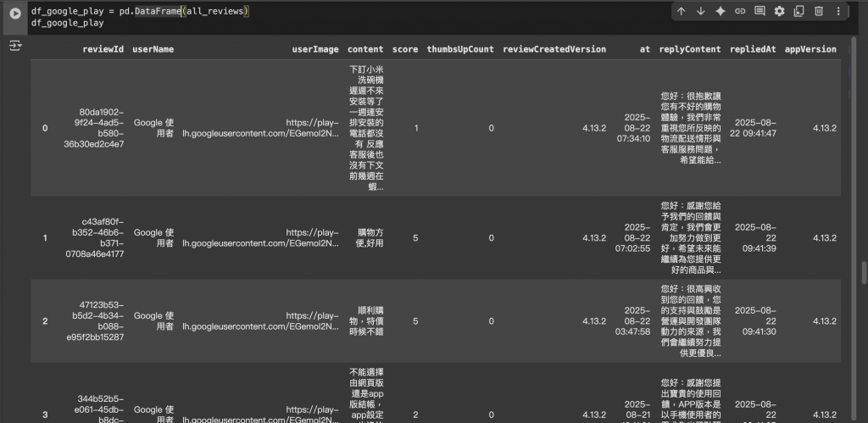
Task: Click the reviewId column header
Action: pos(103,49)
